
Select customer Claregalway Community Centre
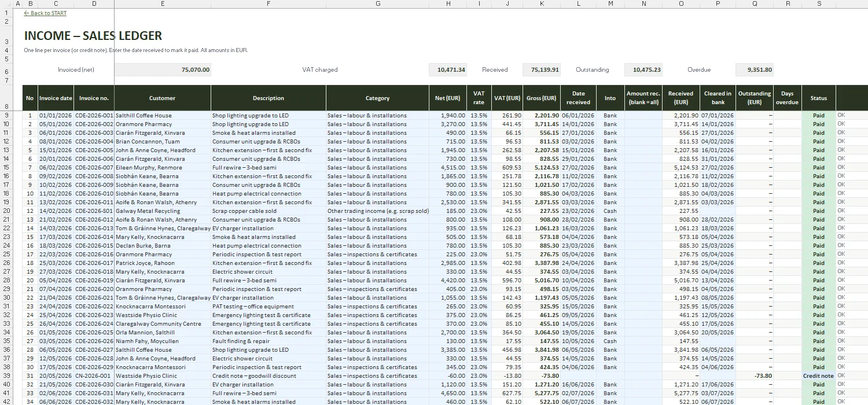163,324
